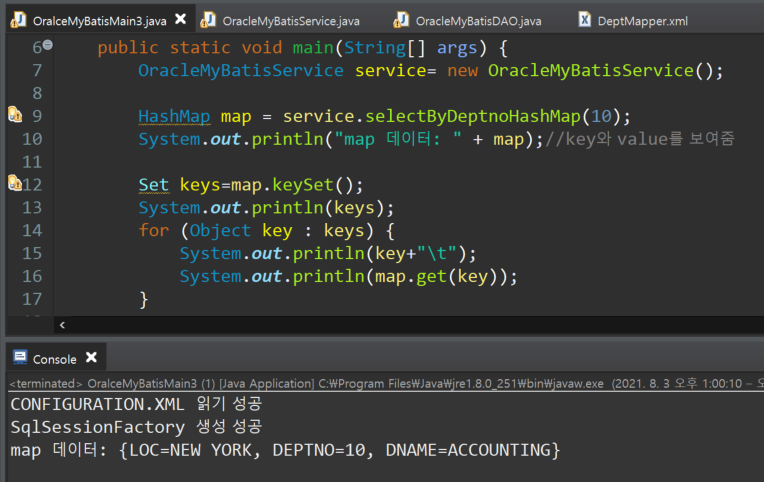Image resolution: width=764 pixels, height=482 pixels.
Task: Click the terminated process description line in Console
Action: click(x=386, y=384)
